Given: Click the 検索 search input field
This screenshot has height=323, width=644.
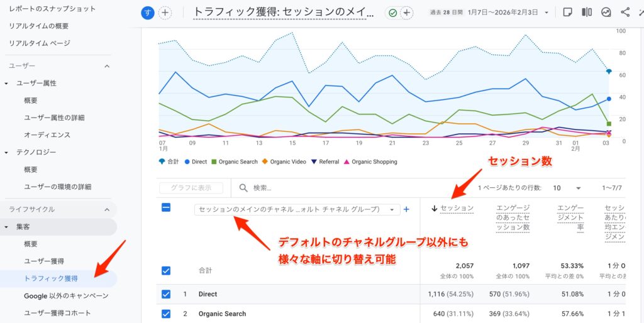Looking at the screenshot, I should tap(346, 188).
